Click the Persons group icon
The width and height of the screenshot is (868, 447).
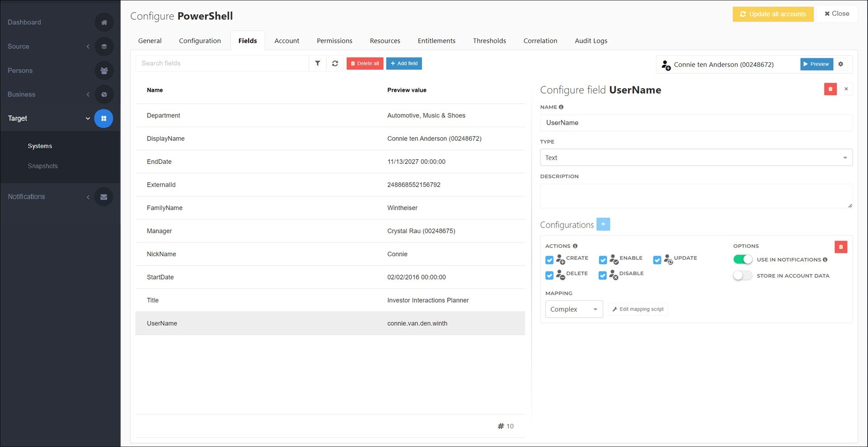[104, 71]
